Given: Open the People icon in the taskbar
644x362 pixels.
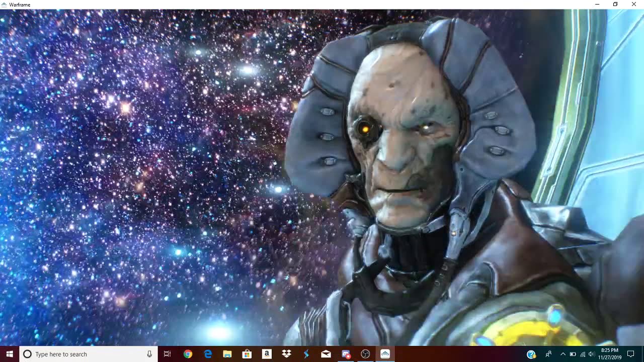Looking at the screenshot, I should click(x=548, y=354).
